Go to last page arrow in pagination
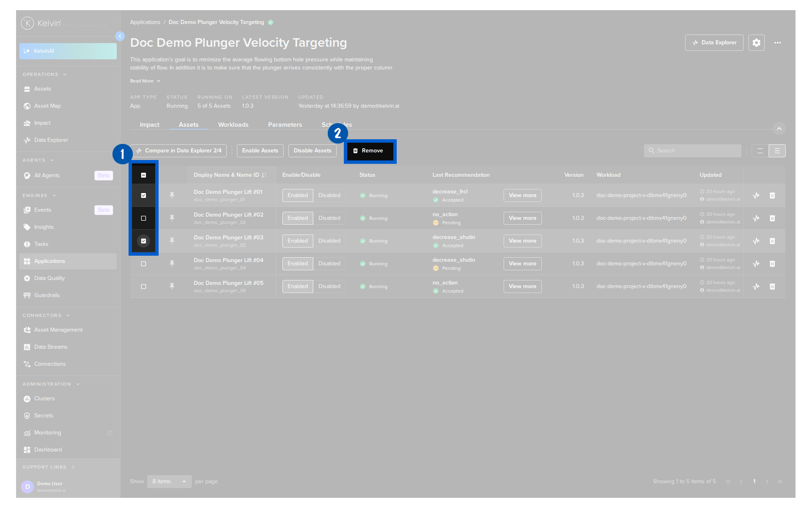The image size is (812, 508). pyautogui.click(x=780, y=482)
